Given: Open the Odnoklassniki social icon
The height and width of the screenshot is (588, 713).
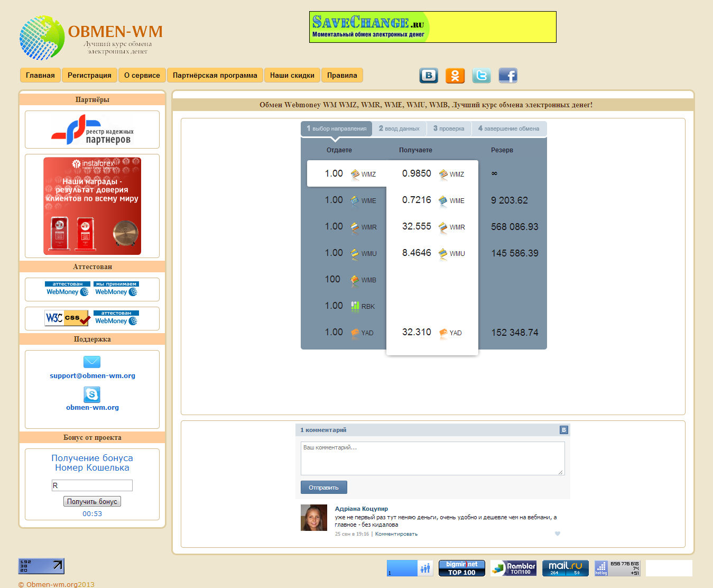Looking at the screenshot, I should tap(455, 76).
